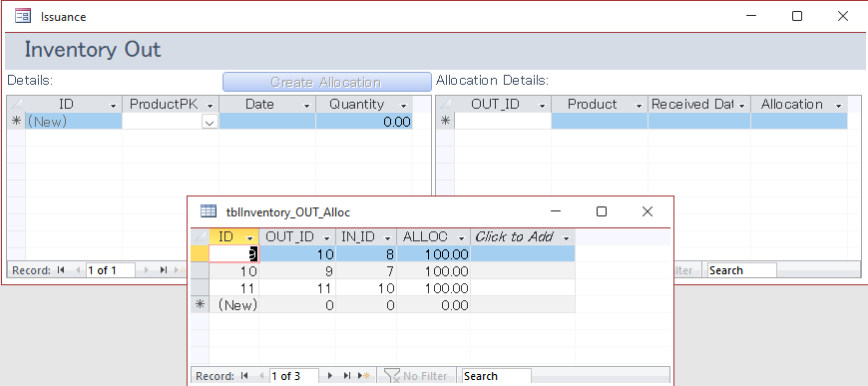868x386 pixels.
Task: Open the IN_ID column header dropdown
Action: coord(387,237)
